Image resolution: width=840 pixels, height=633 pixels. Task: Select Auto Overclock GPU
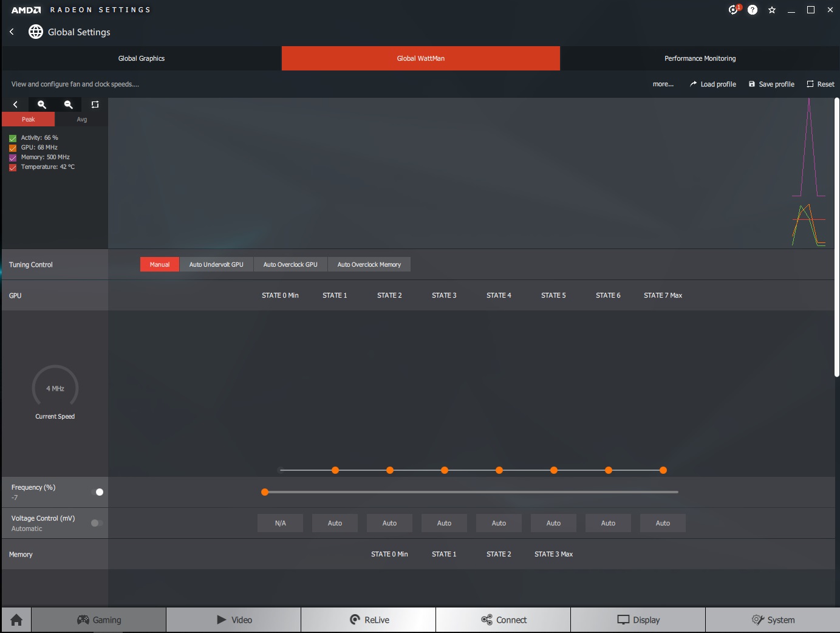click(290, 264)
